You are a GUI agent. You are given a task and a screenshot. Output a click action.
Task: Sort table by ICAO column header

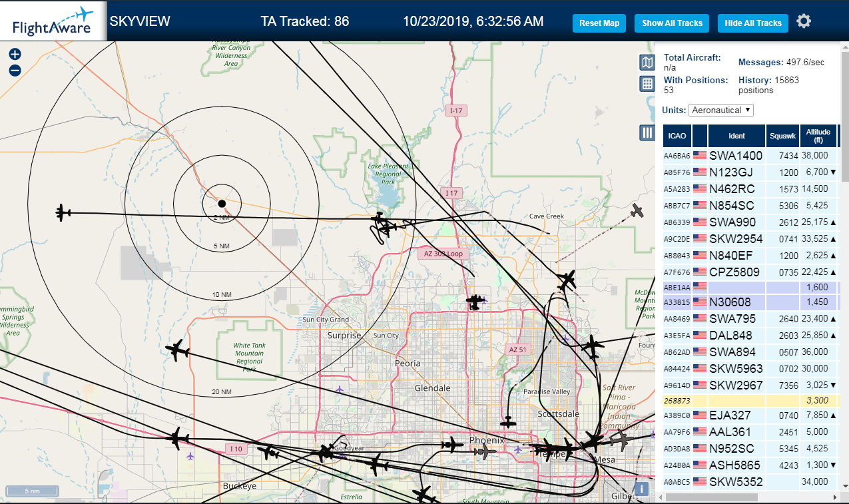677,136
